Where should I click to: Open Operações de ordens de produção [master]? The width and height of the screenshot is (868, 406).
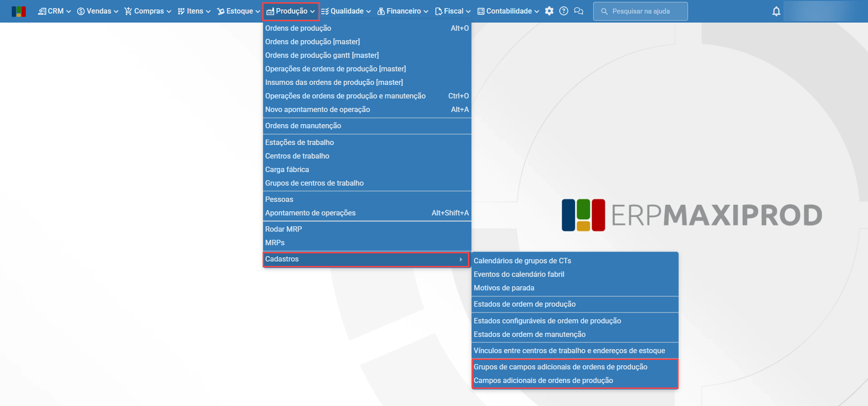[367, 69]
